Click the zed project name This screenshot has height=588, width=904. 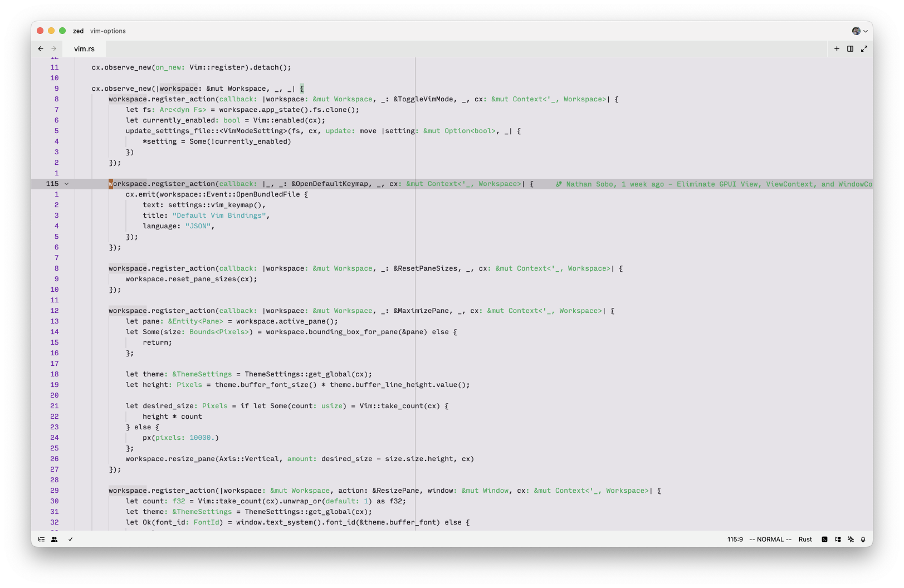(79, 31)
